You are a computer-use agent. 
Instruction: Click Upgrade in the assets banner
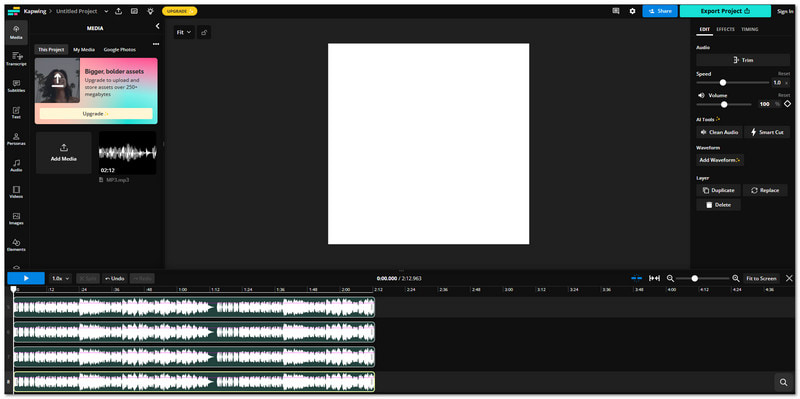pos(96,114)
